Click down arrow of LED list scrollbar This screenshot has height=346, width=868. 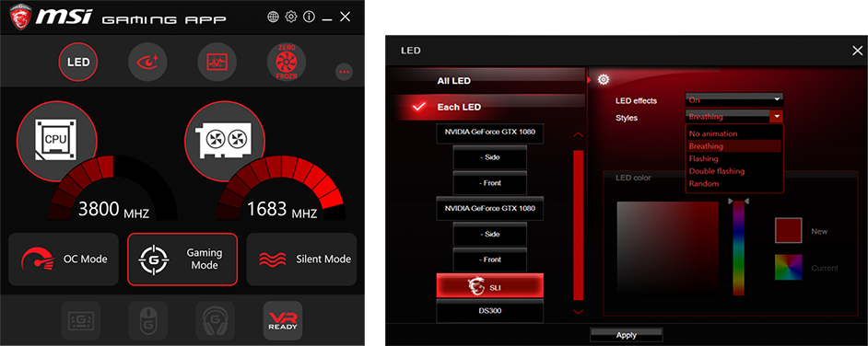coord(579,312)
